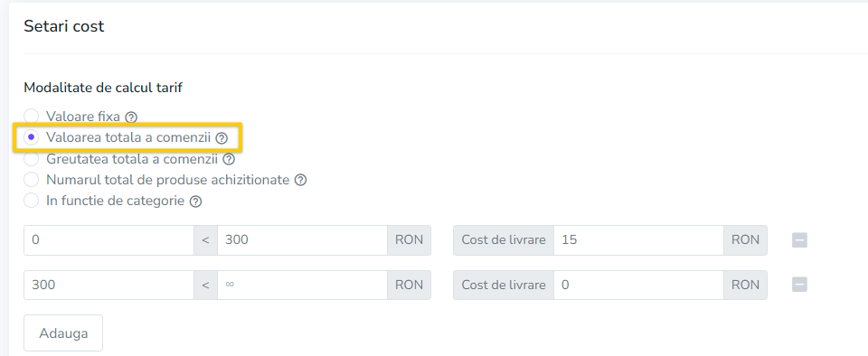
Task: Open help icon beside Valoarea totala a comenzii
Action: point(222,138)
